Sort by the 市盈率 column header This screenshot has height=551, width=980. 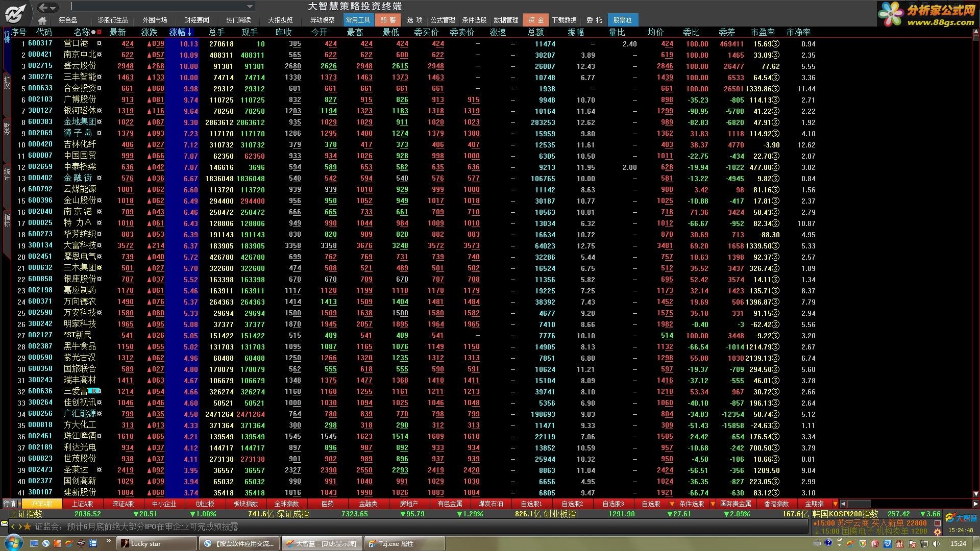763,32
